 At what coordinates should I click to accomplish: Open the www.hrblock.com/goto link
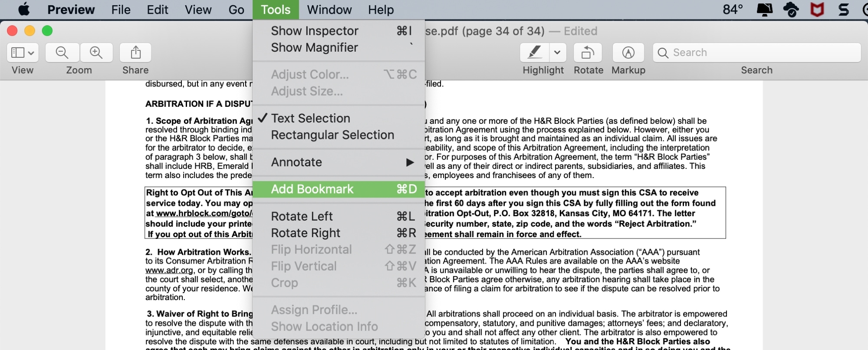pyautogui.click(x=204, y=213)
